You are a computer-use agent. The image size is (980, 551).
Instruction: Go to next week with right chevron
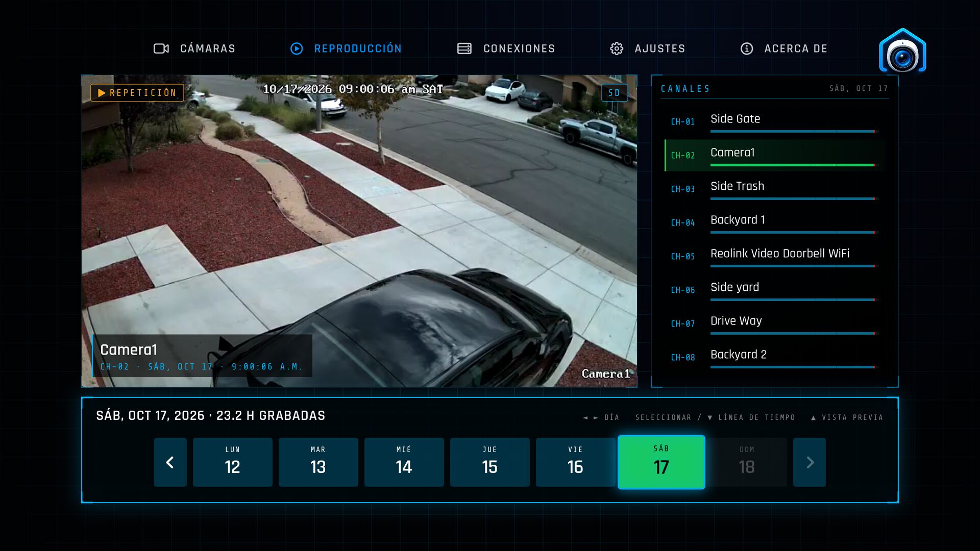pos(810,462)
